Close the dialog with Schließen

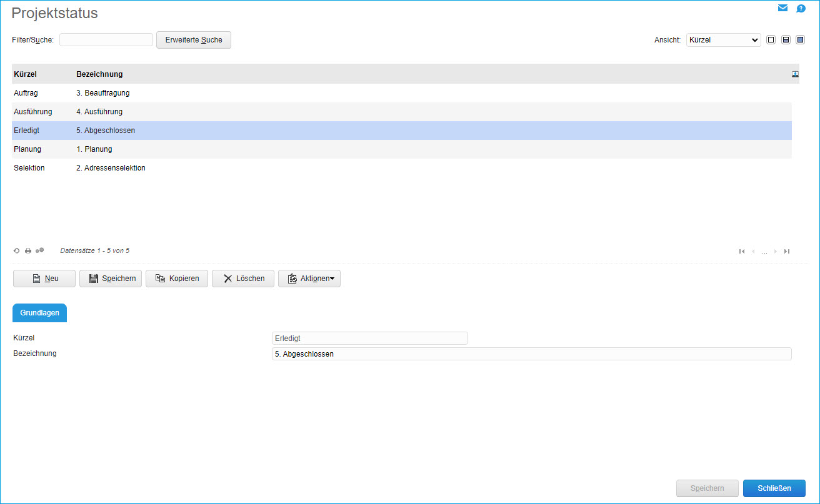(x=774, y=488)
